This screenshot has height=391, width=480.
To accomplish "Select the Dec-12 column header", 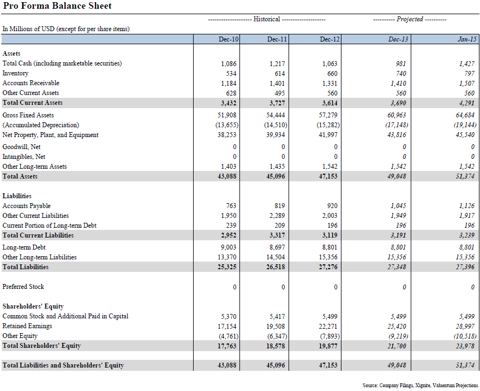I will [330, 39].
